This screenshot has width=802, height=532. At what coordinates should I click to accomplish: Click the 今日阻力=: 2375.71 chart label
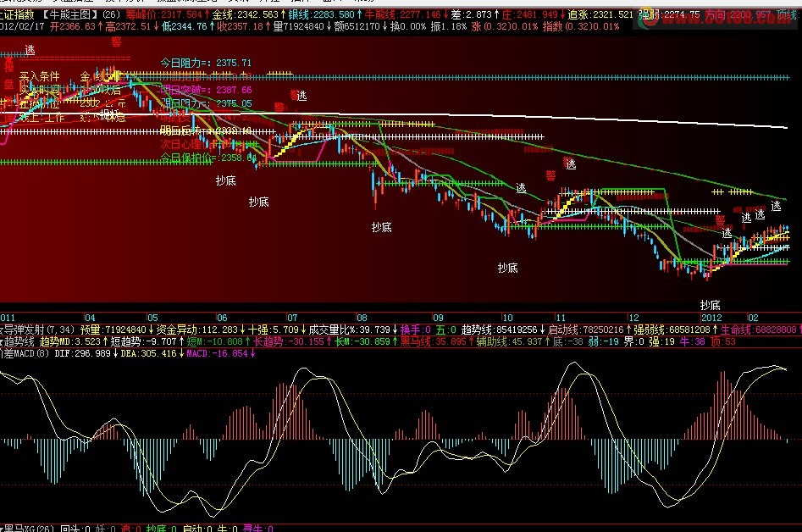point(206,63)
